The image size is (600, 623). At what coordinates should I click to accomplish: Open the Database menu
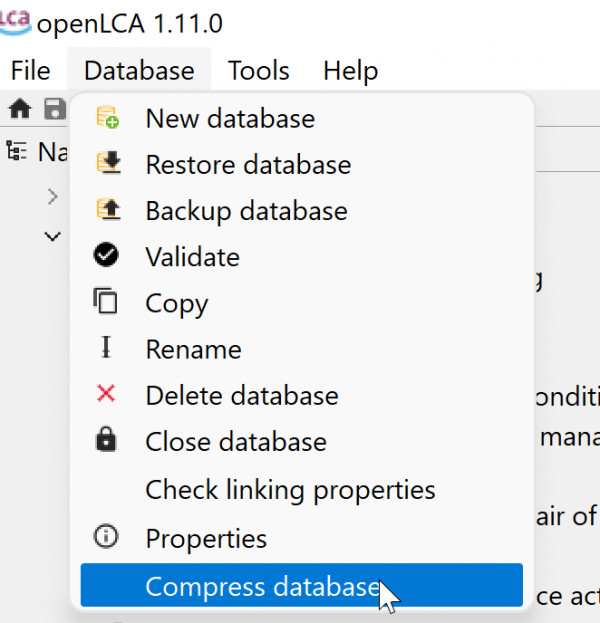(139, 71)
